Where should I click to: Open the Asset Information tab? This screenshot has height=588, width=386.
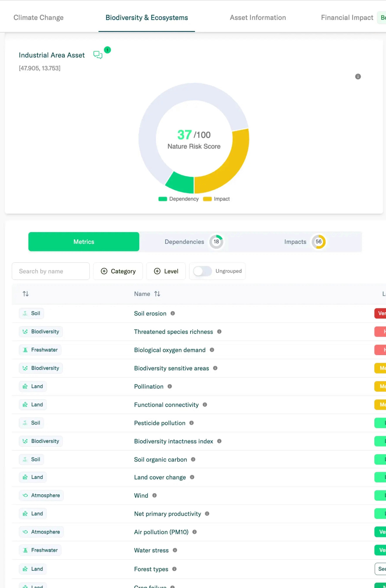click(258, 18)
